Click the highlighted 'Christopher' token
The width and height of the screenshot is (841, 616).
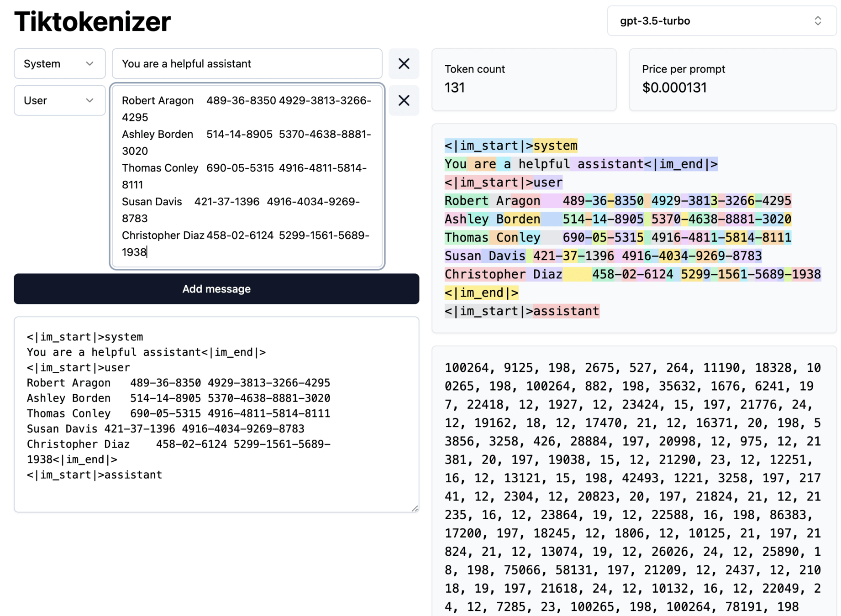click(x=485, y=274)
